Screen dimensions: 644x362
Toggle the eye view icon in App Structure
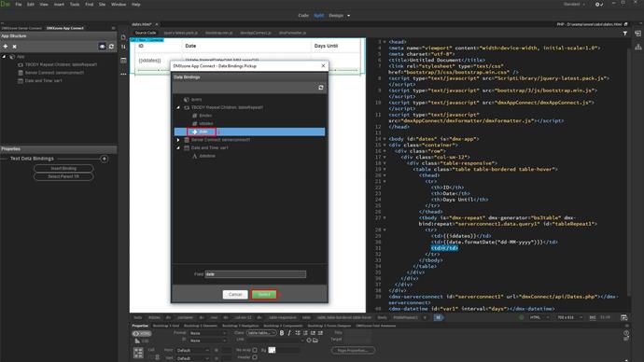pos(103,47)
